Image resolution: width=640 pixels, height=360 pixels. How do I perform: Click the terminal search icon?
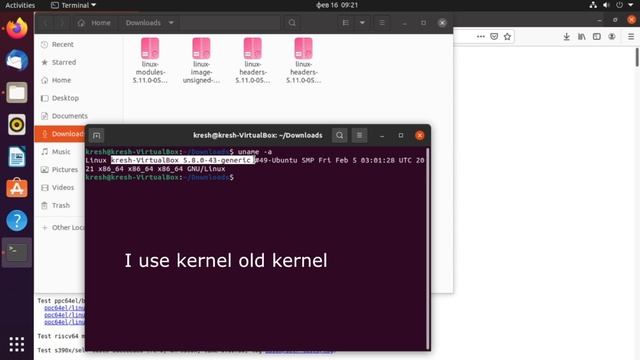[340, 136]
